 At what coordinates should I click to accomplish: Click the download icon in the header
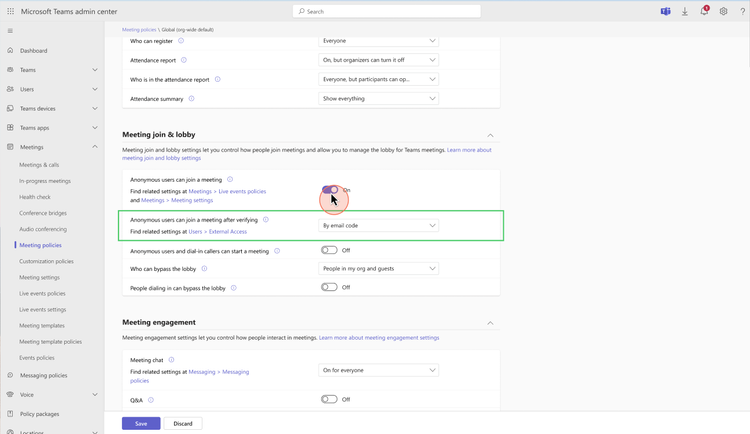click(685, 12)
